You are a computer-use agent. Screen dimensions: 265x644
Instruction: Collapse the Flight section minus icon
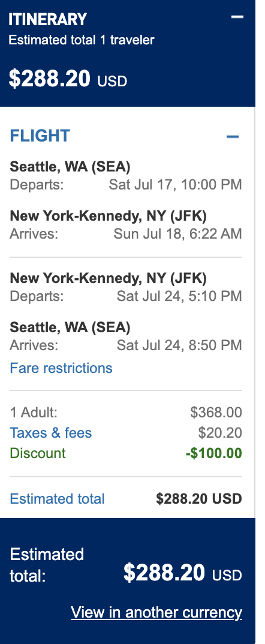[x=233, y=136]
